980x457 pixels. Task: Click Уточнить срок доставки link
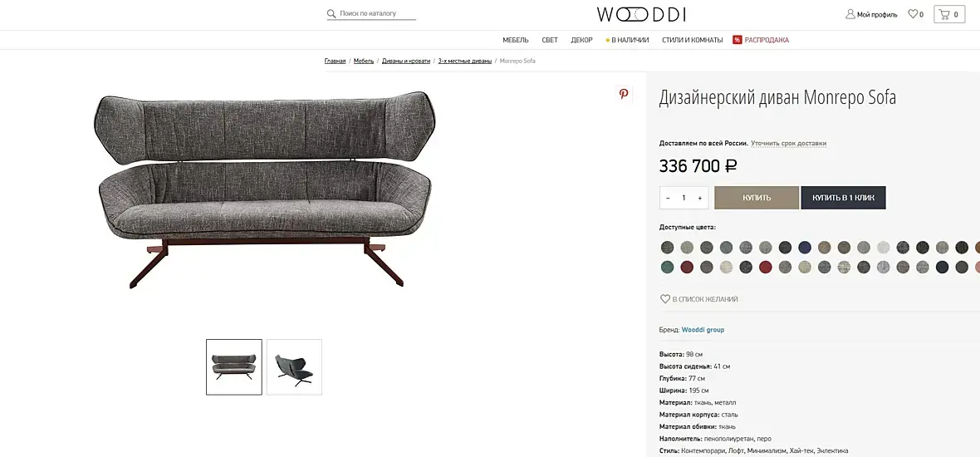(x=788, y=143)
